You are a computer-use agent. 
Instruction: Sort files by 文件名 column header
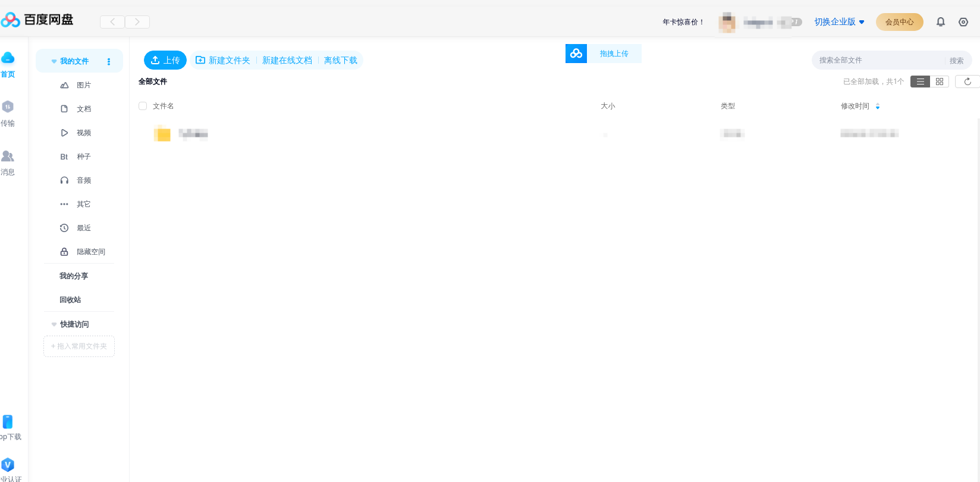[x=163, y=106]
